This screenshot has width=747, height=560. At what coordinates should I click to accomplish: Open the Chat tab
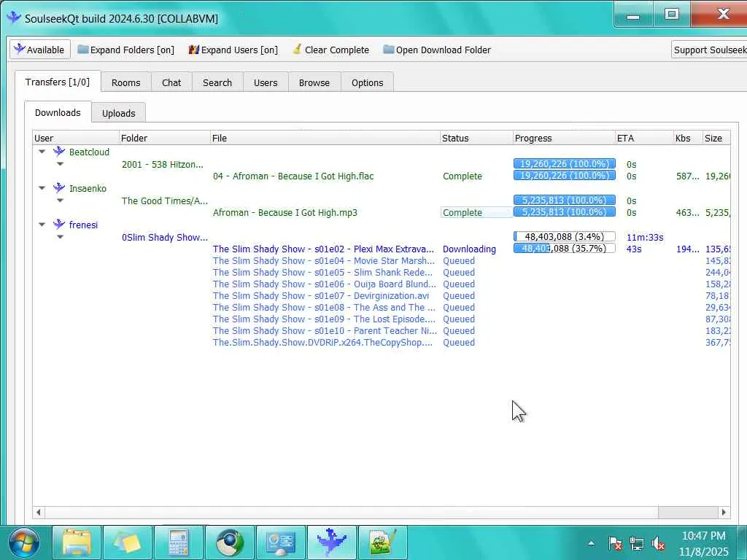[171, 82]
